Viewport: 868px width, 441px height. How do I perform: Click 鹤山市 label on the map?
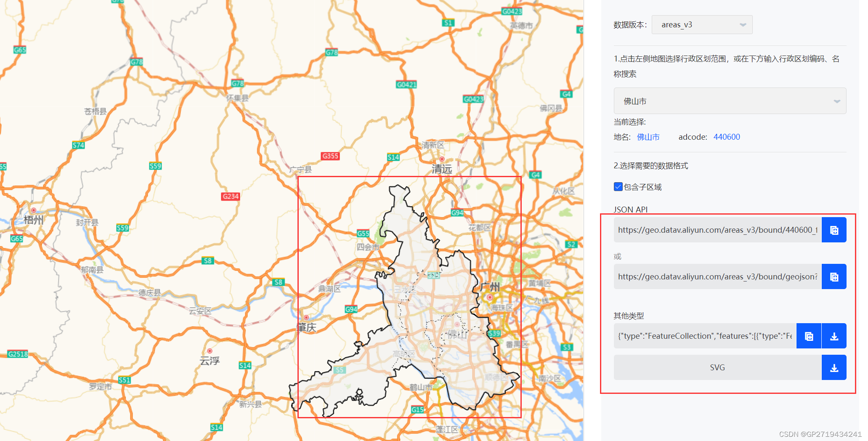pos(421,387)
